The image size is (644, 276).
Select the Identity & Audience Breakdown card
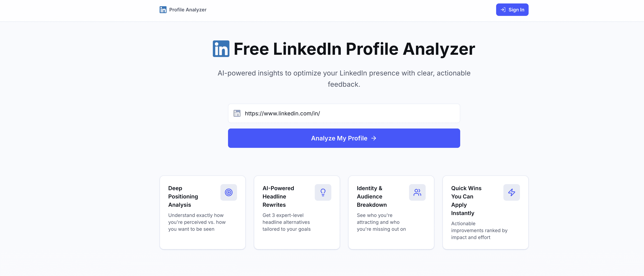pyautogui.click(x=391, y=212)
